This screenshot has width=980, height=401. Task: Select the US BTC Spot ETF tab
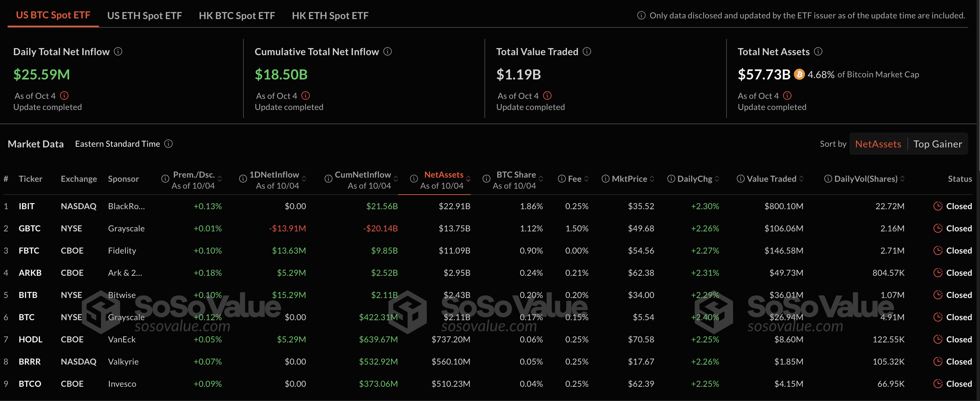pyautogui.click(x=53, y=15)
